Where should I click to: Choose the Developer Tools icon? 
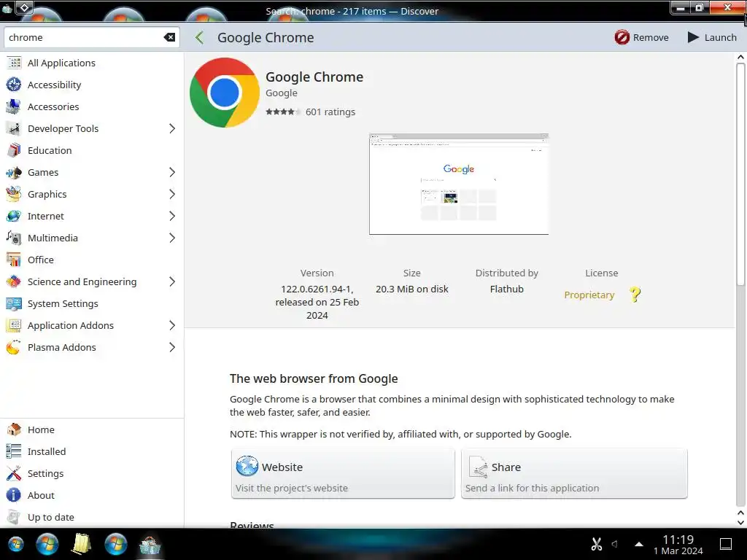click(x=14, y=128)
